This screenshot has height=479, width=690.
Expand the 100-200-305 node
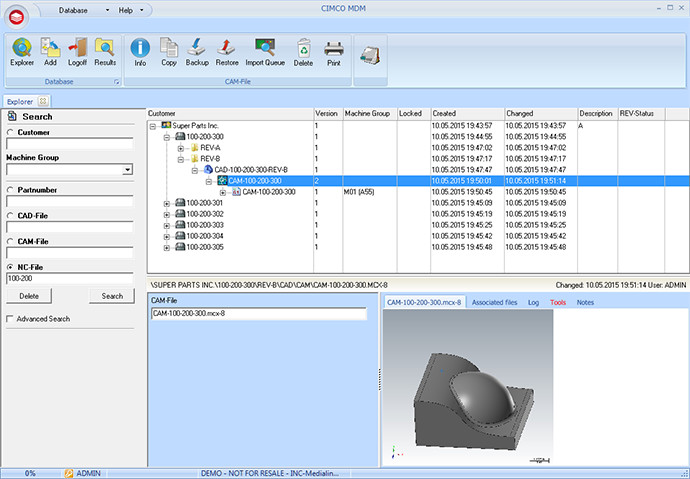pyautogui.click(x=167, y=248)
